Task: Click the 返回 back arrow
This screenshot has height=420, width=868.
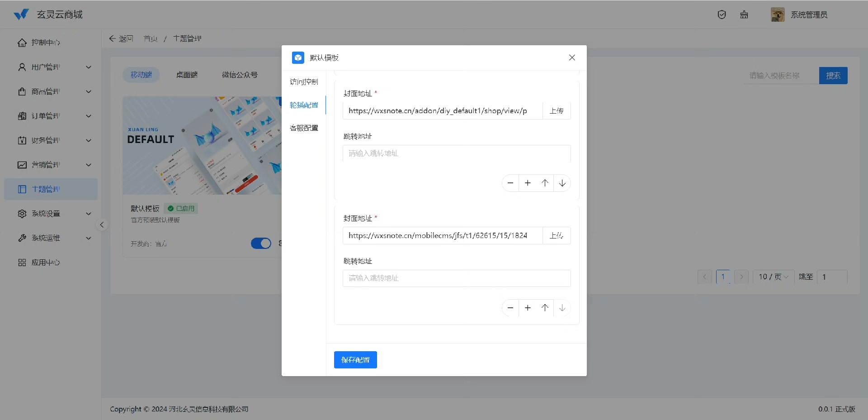Action: coord(113,38)
